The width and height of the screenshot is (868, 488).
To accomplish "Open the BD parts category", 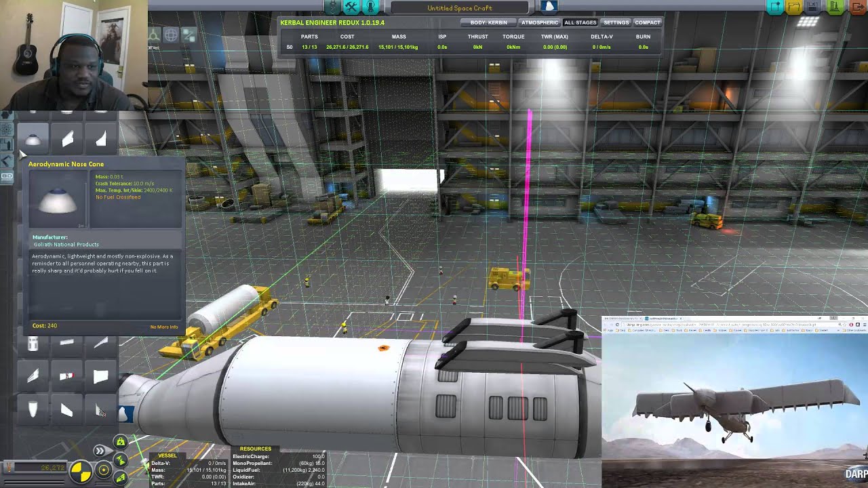I will point(7,176).
